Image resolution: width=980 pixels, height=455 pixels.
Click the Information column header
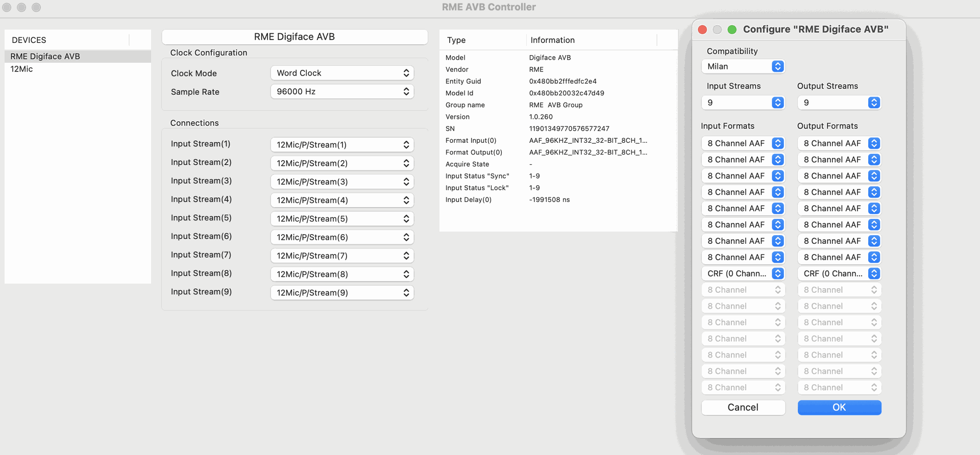pos(552,40)
